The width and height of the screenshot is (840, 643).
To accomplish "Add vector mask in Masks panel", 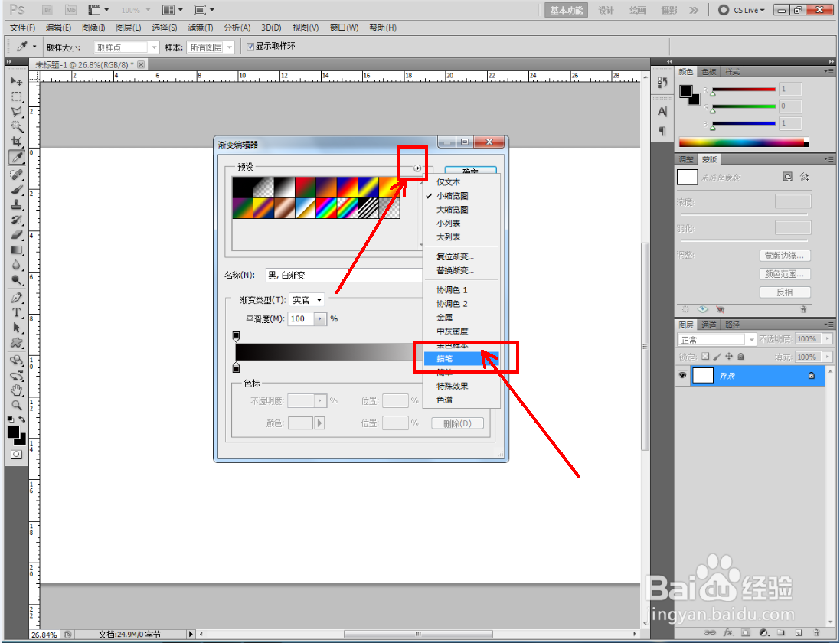I will [804, 177].
